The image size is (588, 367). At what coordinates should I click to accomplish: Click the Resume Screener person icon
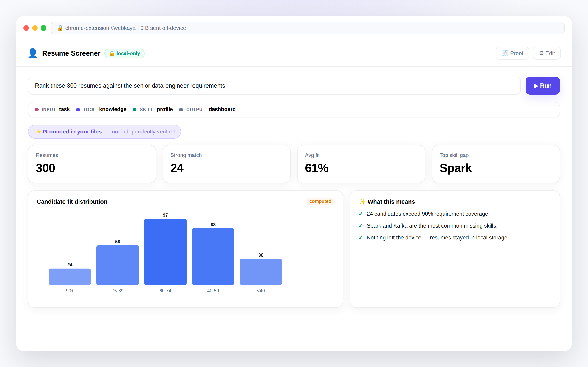coord(33,53)
